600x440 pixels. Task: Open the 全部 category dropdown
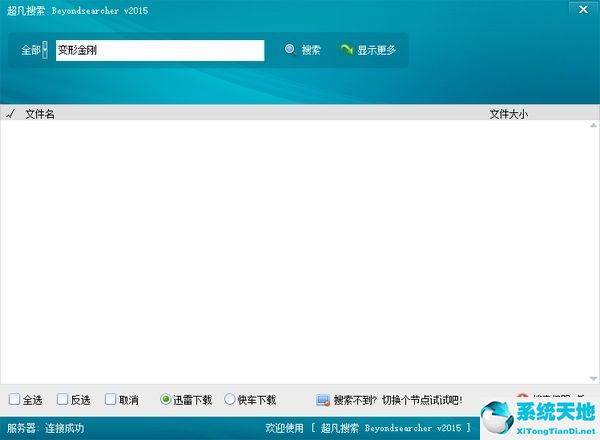(45, 50)
